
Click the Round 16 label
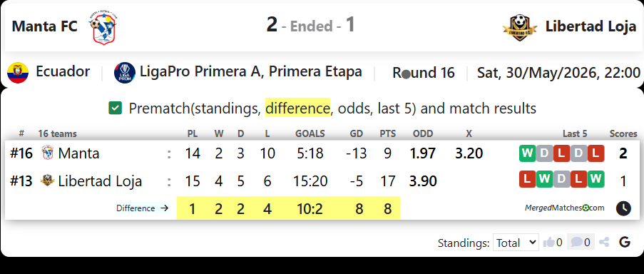pos(424,73)
